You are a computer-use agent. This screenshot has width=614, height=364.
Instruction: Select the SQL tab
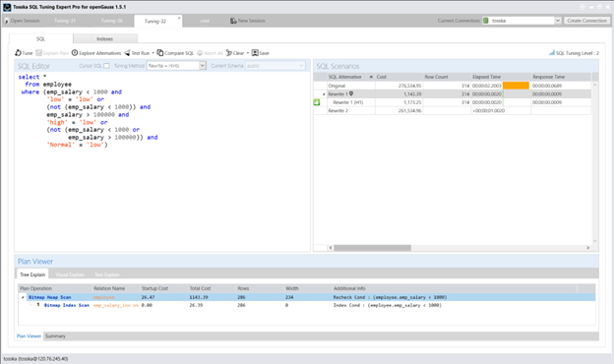point(40,38)
